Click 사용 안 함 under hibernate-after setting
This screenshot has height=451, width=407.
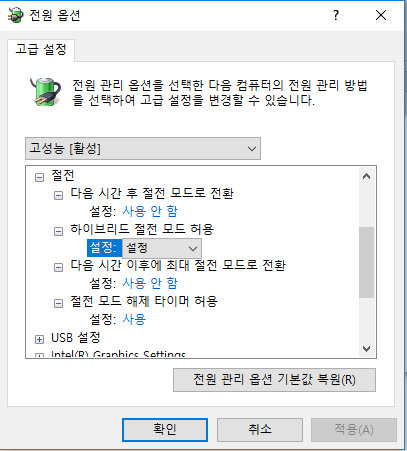(x=150, y=283)
